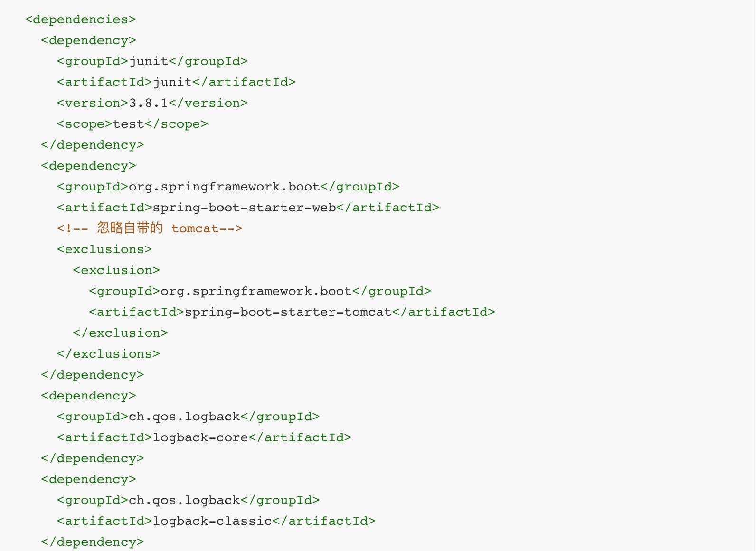This screenshot has height=551, width=756.
Task: Click the version number 3.8.1
Action: click(x=149, y=103)
